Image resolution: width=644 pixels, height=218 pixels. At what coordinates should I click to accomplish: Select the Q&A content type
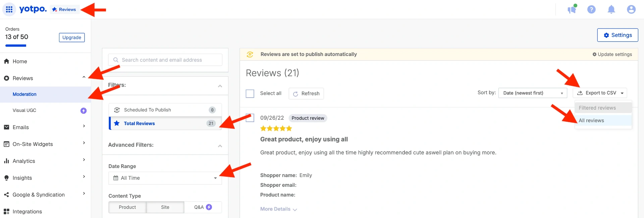tap(203, 207)
